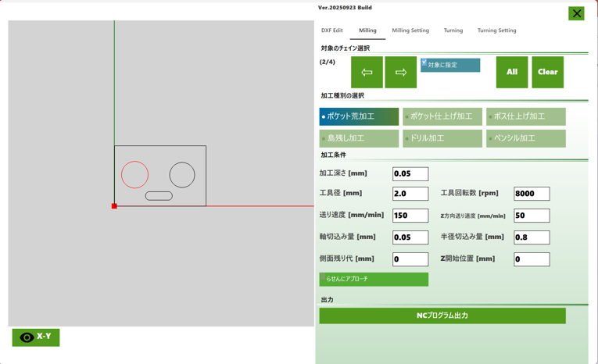Click the left arrow previous chain button
The height and width of the screenshot is (364, 598).
coord(367,73)
